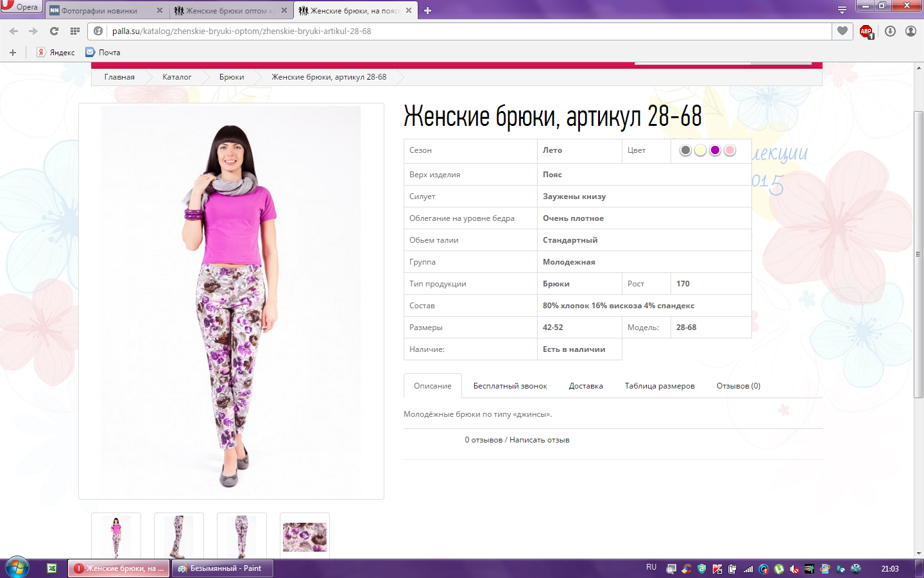Open the tab list menu icon

click(x=842, y=10)
